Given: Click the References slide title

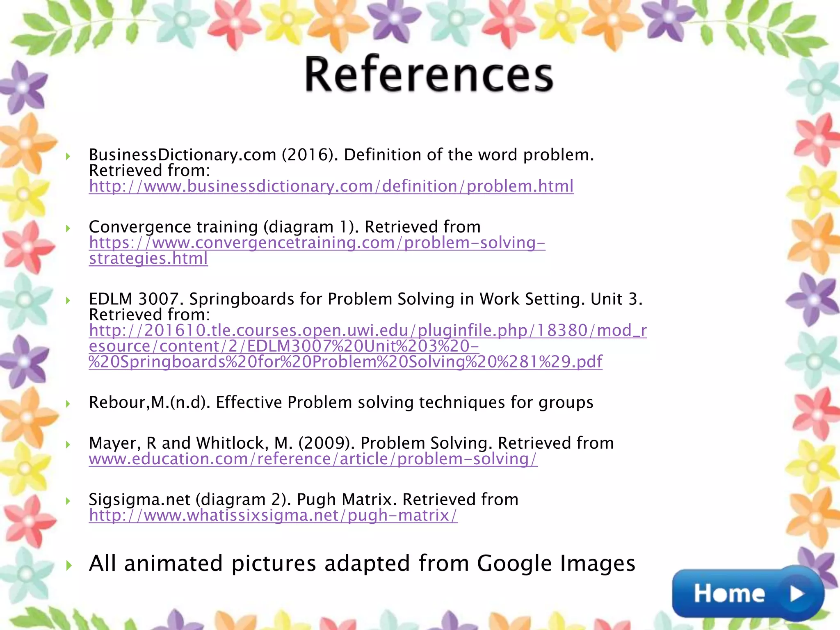Looking at the screenshot, I should [x=429, y=75].
